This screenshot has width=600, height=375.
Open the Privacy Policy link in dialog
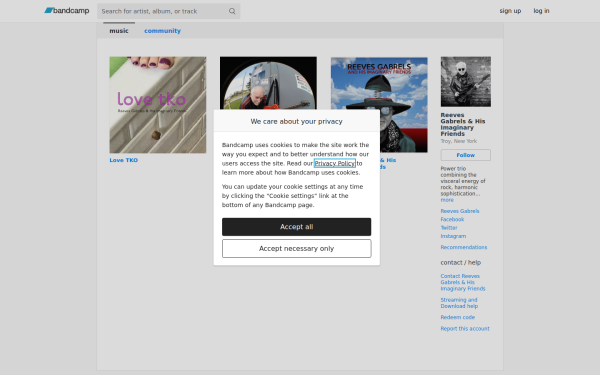334,163
